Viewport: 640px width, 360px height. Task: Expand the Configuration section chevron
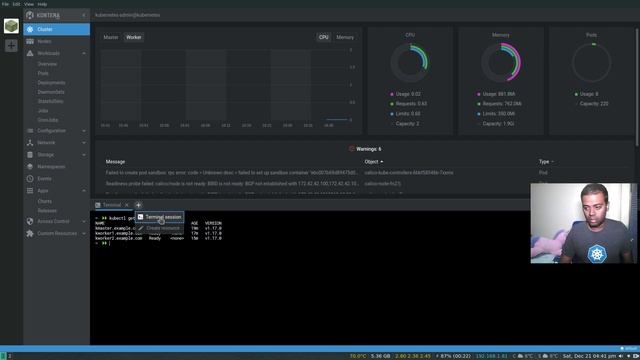click(x=84, y=131)
